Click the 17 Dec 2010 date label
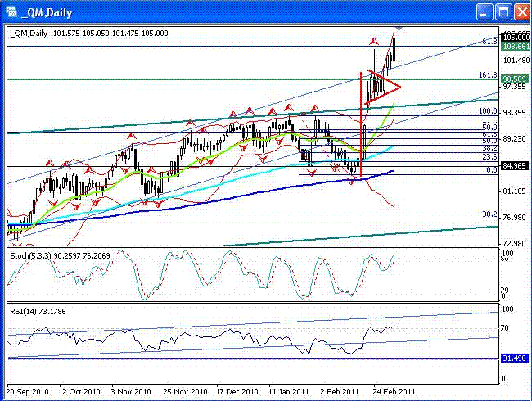This screenshot has width=532, height=401. pos(237,391)
